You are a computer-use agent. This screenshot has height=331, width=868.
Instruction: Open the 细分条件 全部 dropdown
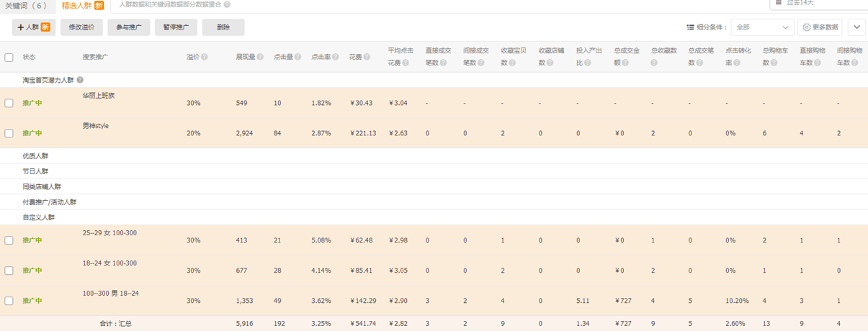click(762, 27)
